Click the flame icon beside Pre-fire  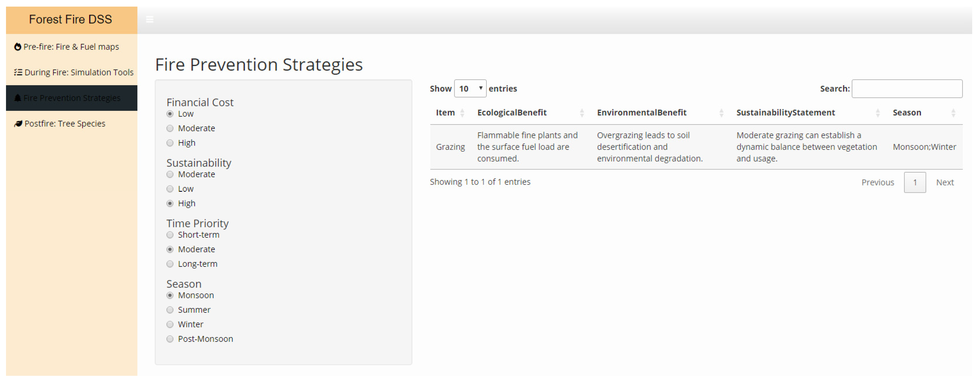(17, 47)
